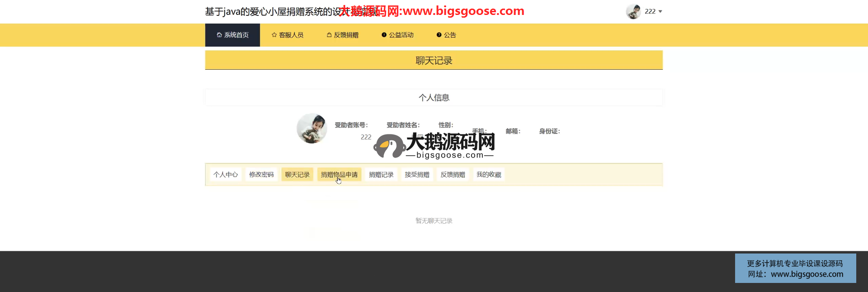
Task: Click the question icon beside 公告
Action: coord(439,35)
